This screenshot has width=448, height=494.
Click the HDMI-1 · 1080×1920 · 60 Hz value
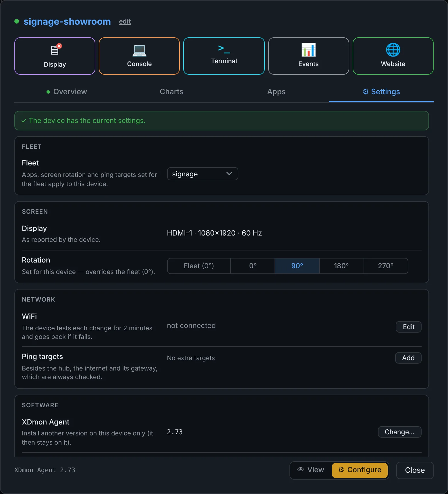(x=215, y=233)
